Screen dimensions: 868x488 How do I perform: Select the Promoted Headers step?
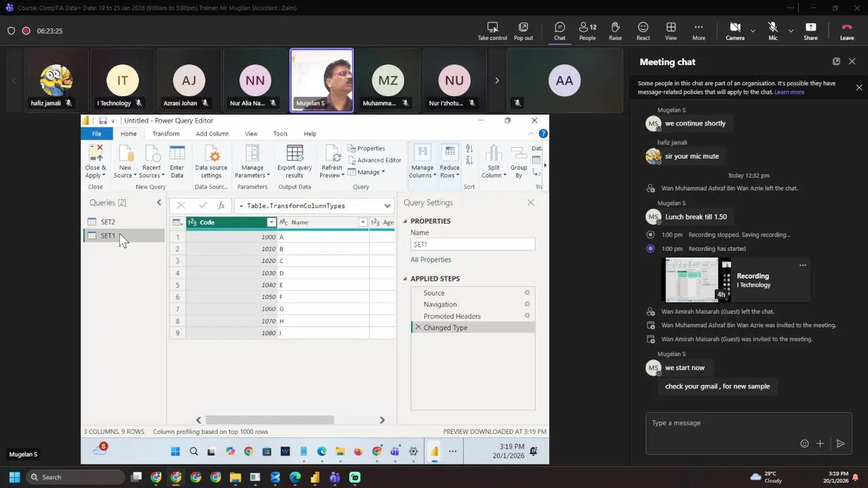point(452,316)
